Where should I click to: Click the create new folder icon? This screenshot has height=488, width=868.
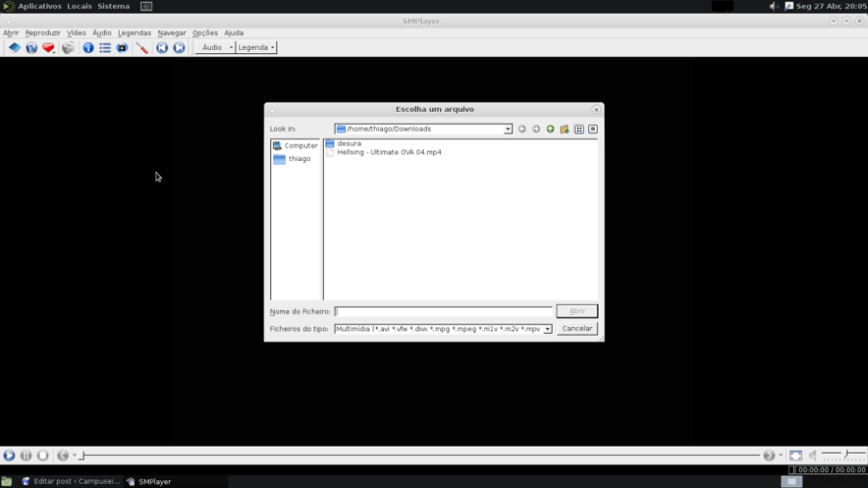[x=564, y=129]
